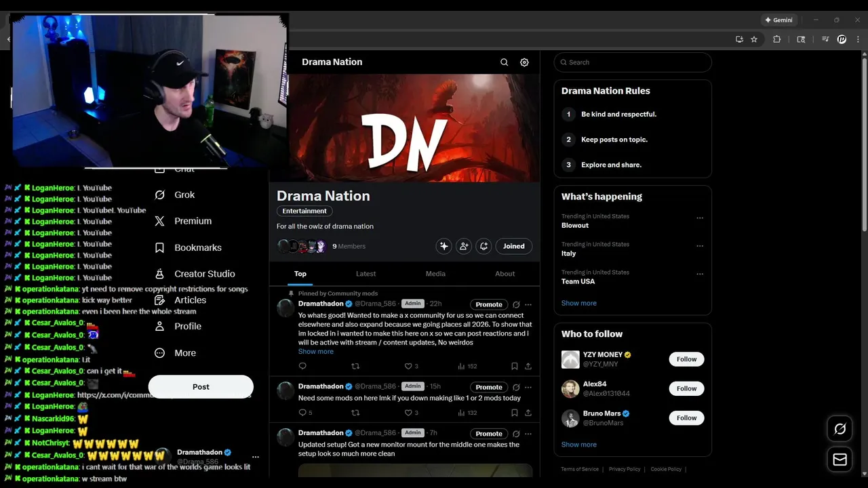Open Drama Nation community settings gear
Screen dimensions: 868x488
click(524, 62)
